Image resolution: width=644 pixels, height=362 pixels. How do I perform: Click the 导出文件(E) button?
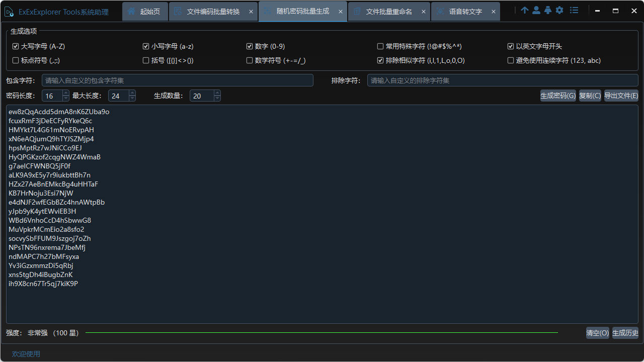[621, 96]
